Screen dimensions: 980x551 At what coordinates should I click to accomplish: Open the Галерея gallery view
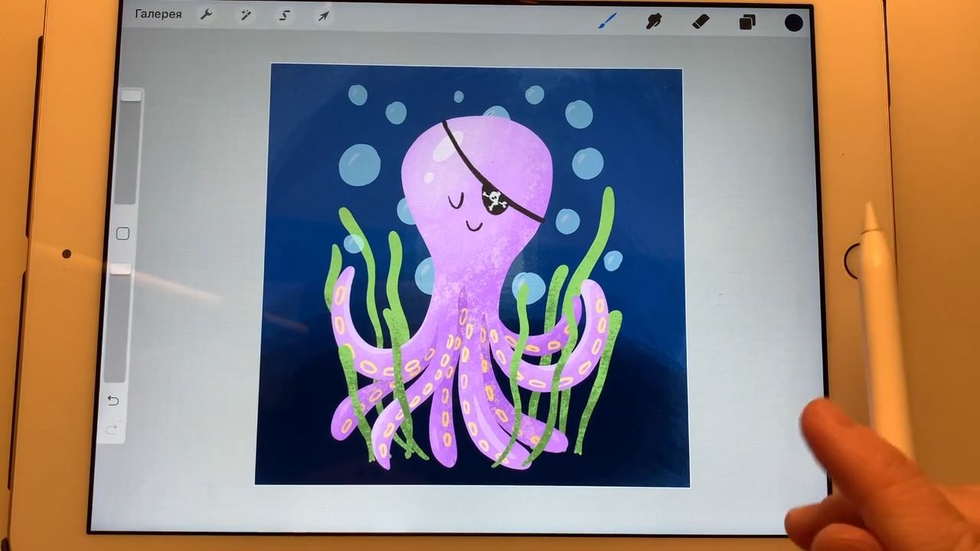[x=158, y=15]
